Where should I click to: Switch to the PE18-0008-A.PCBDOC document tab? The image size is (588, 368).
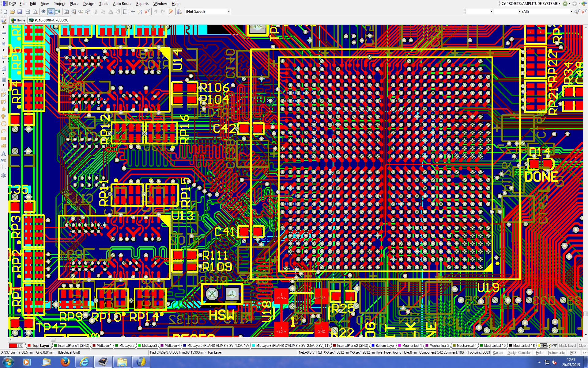coord(48,20)
